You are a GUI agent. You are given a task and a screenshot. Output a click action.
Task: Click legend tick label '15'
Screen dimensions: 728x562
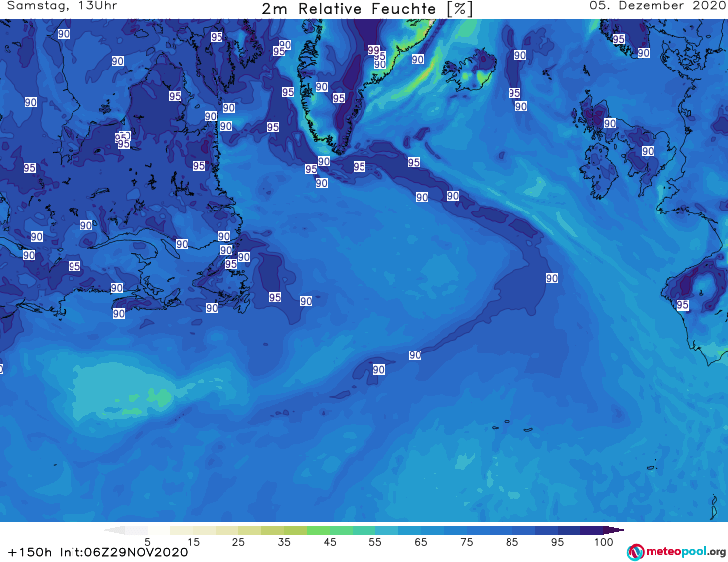tap(193, 542)
